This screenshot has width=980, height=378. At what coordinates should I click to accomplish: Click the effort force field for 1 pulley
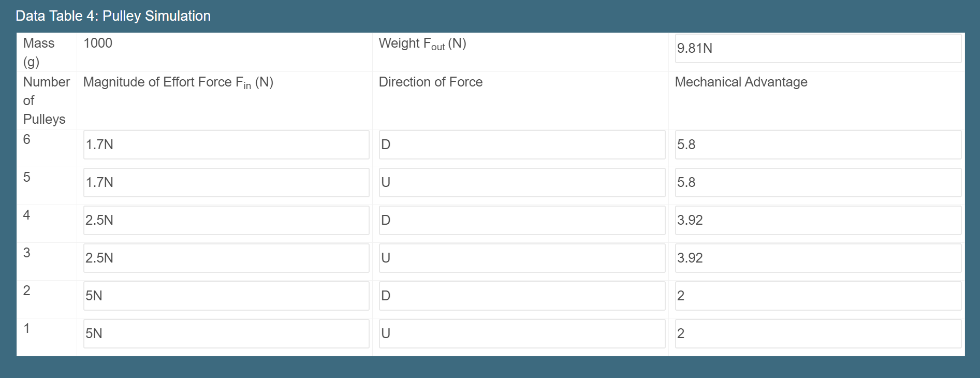pos(226,333)
